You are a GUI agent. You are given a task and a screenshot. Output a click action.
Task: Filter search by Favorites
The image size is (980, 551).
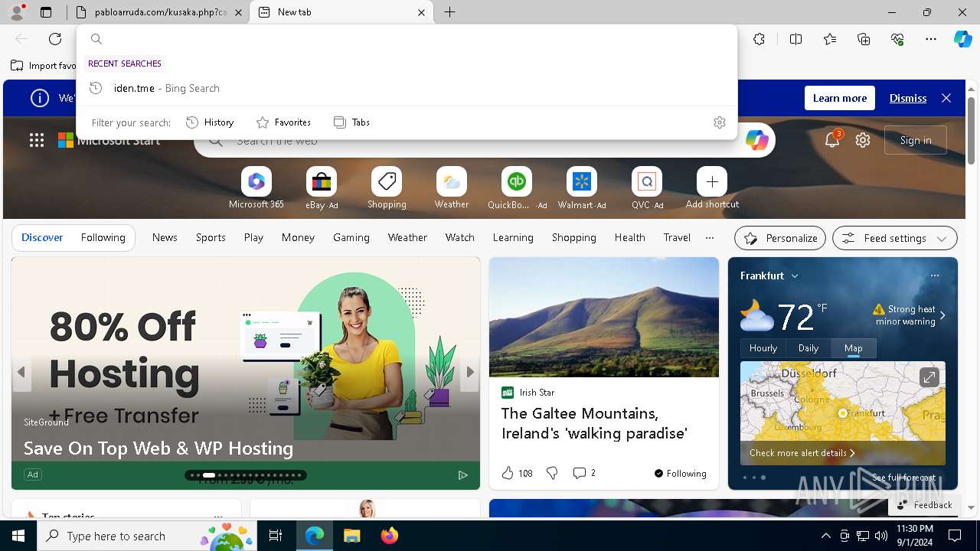pyautogui.click(x=283, y=122)
